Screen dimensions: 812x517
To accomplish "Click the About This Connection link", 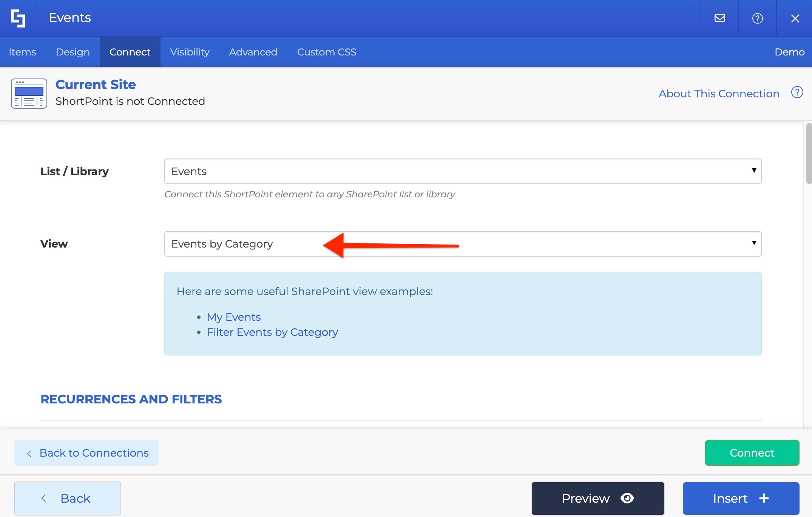I will coord(719,94).
